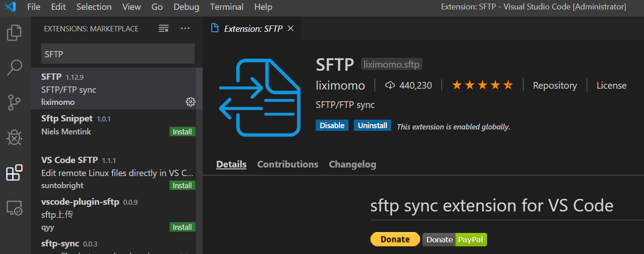Install vscode-plugin-sftp by qyy
The image size is (644, 254).
point(183,227)
